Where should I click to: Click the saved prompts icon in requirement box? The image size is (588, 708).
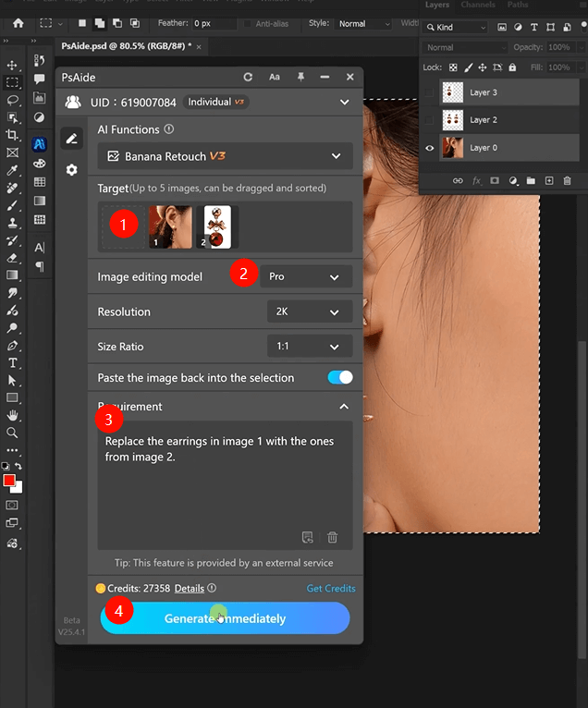click(308, 537)
